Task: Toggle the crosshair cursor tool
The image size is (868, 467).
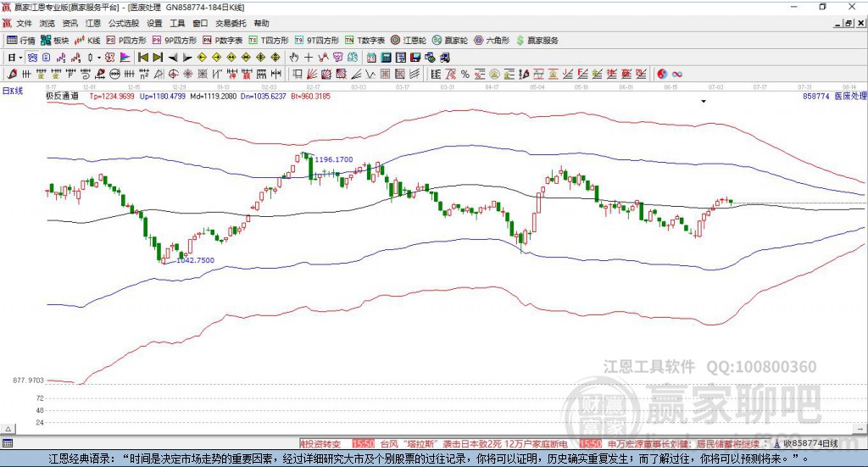Action: [x=309, y=58]
